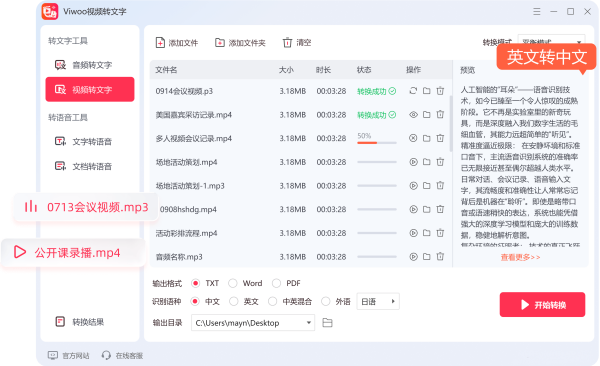Delete 活动彩排流程.mp4 row
Viewport: 600px width, 366px height.
[x=440, y=233]
